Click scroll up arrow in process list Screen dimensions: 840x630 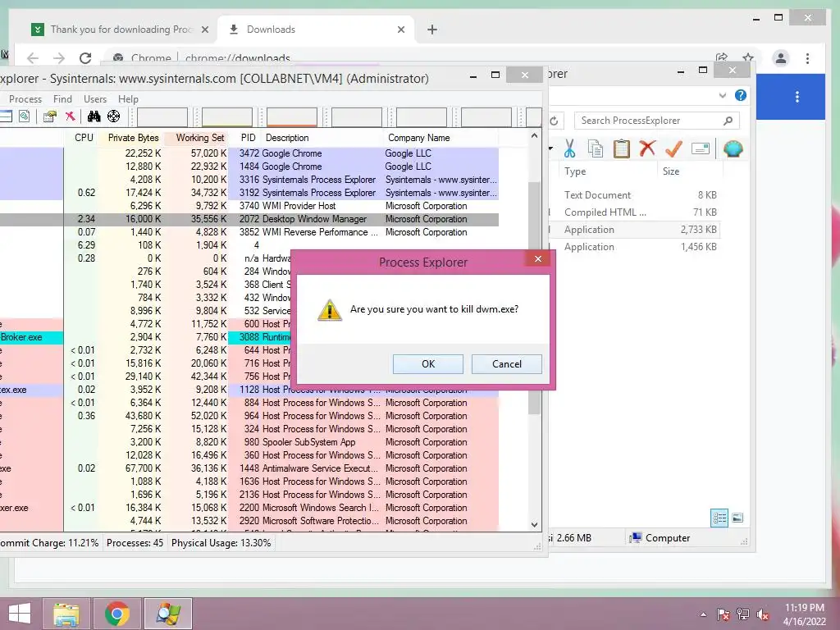click(x=534, y=136)
